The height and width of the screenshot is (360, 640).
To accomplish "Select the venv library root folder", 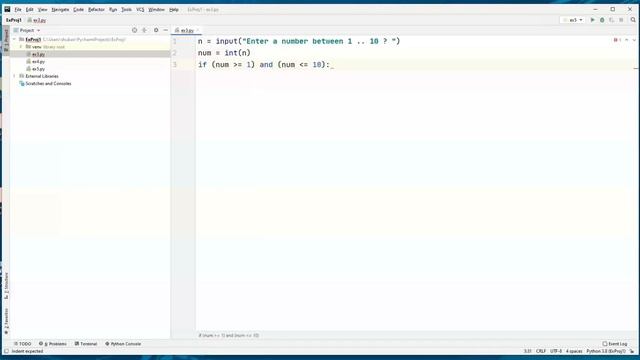I will (x=45, y=47).
